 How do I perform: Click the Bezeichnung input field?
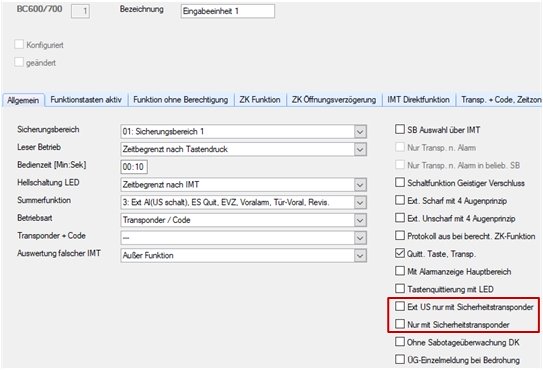point(228,11)
